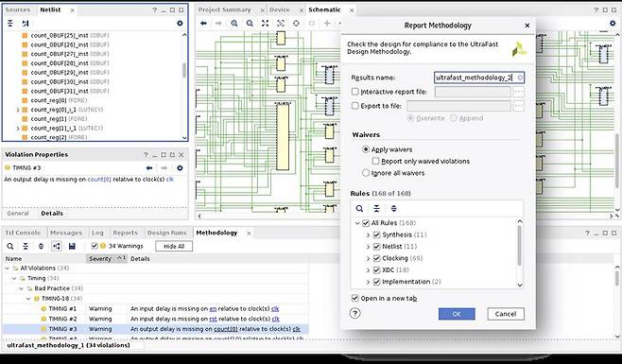The image size is (622, 364).
Task: Expand Clocking rules group
Action: (x=368, y=258)
